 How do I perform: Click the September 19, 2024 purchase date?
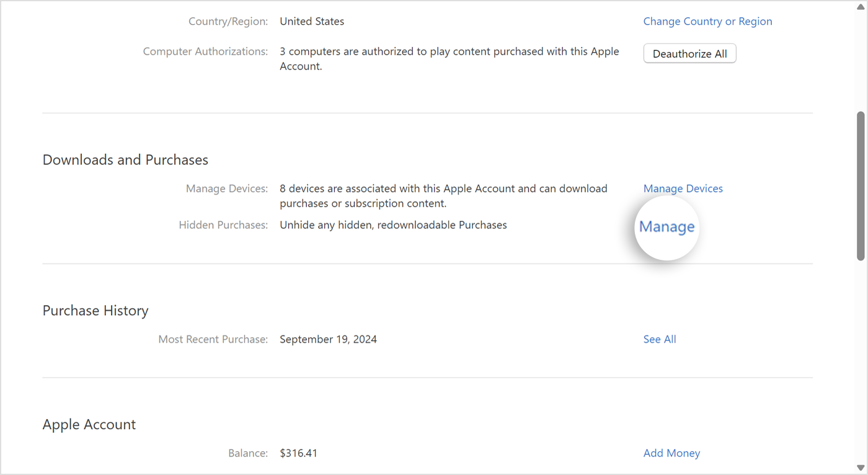(328, 339)
